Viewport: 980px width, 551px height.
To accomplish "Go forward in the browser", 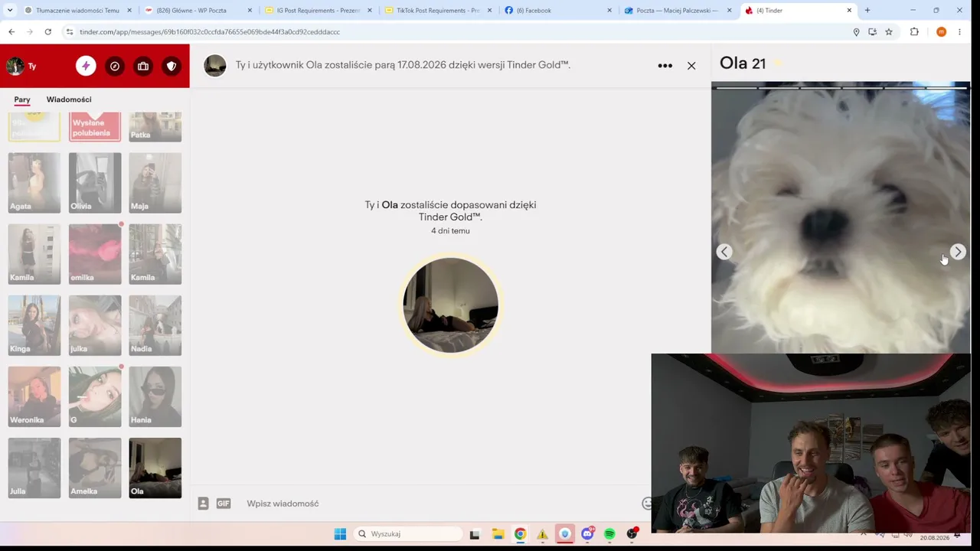I will click(30, 32).
